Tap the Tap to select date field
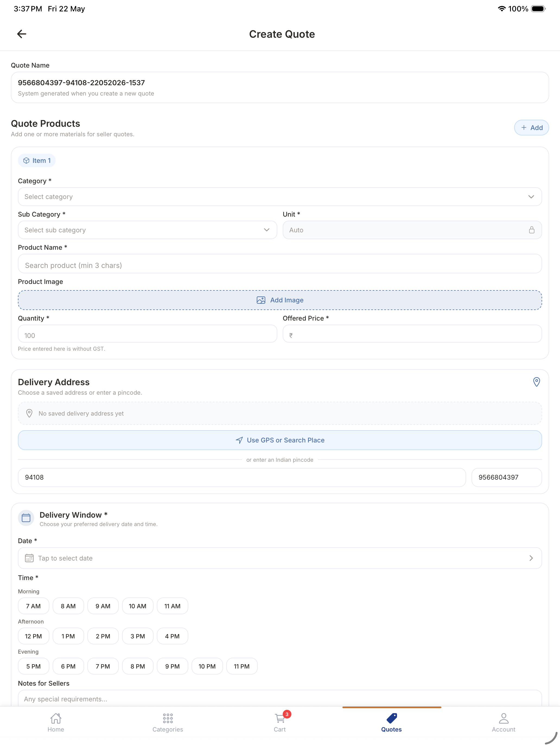Viewport: 560px width, 747px height. (x=280, y=558)
